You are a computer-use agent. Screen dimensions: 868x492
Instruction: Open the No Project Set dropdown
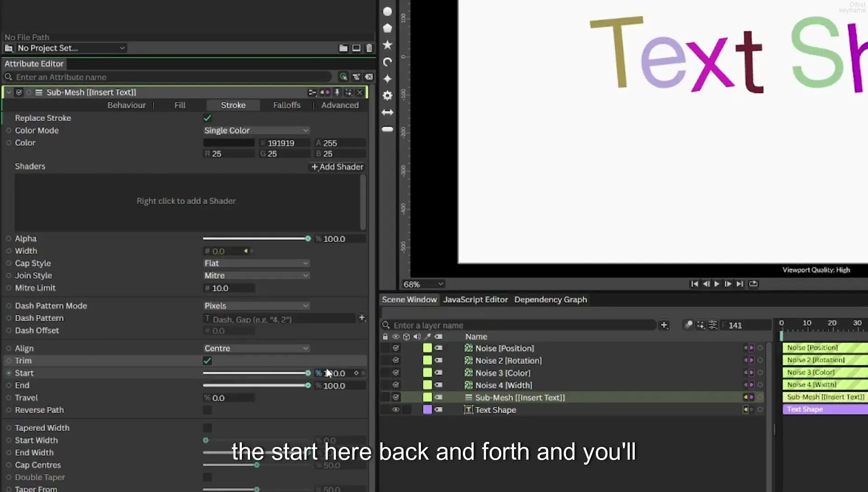coord(71,48)
